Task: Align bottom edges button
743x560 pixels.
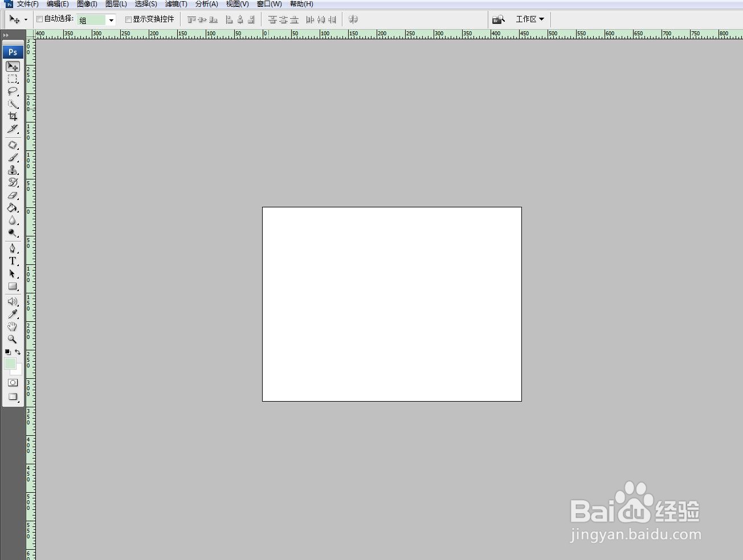Action: point(214,19)
